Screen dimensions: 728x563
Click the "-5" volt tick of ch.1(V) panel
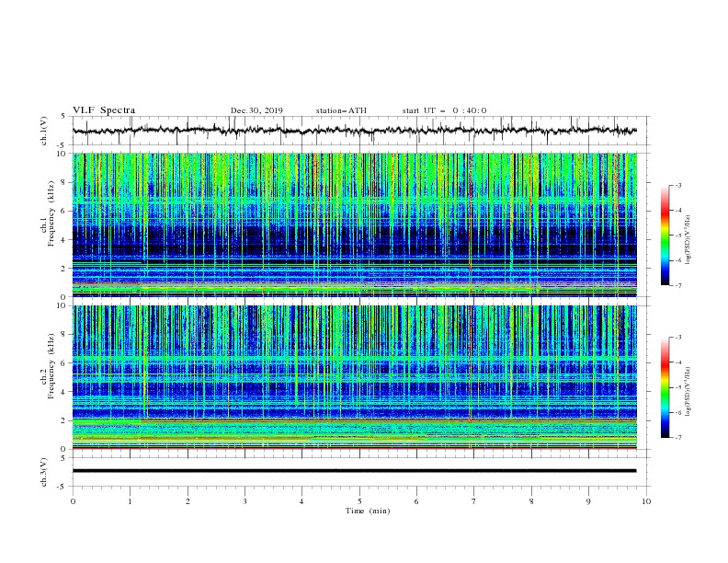[63, 145]
